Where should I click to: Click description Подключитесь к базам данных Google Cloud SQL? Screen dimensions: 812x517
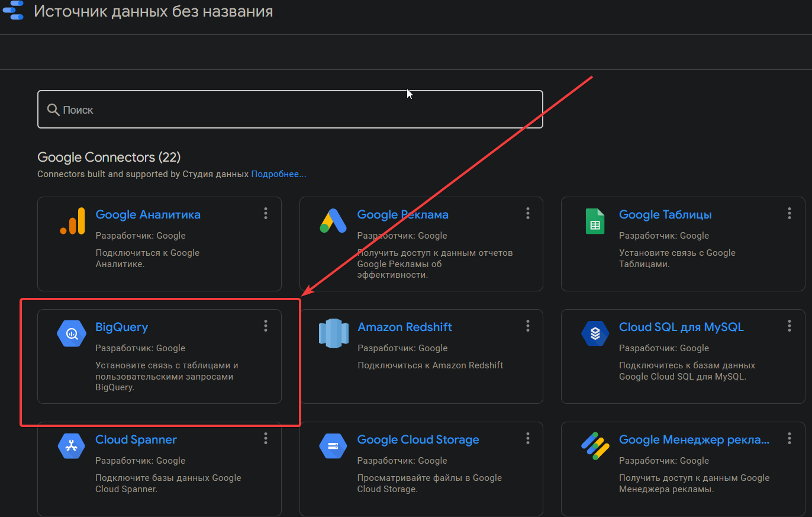687,371
